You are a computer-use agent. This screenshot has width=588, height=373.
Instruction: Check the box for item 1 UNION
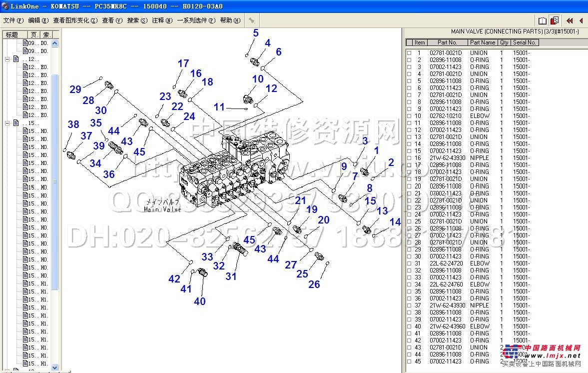(409, 53)
